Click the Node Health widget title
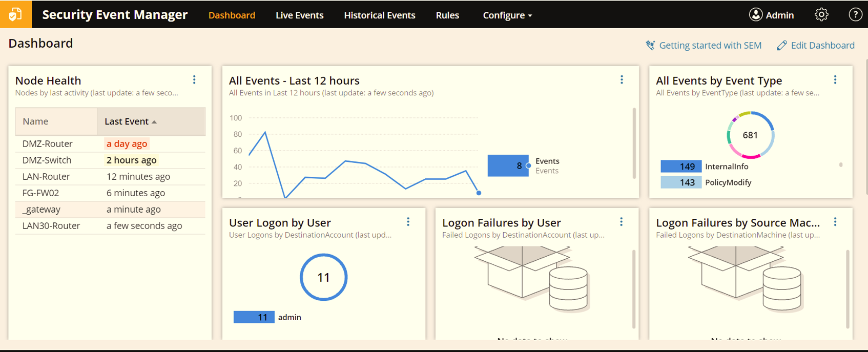Viewport: 868px width, 352px height. click(x=48, y=80)
